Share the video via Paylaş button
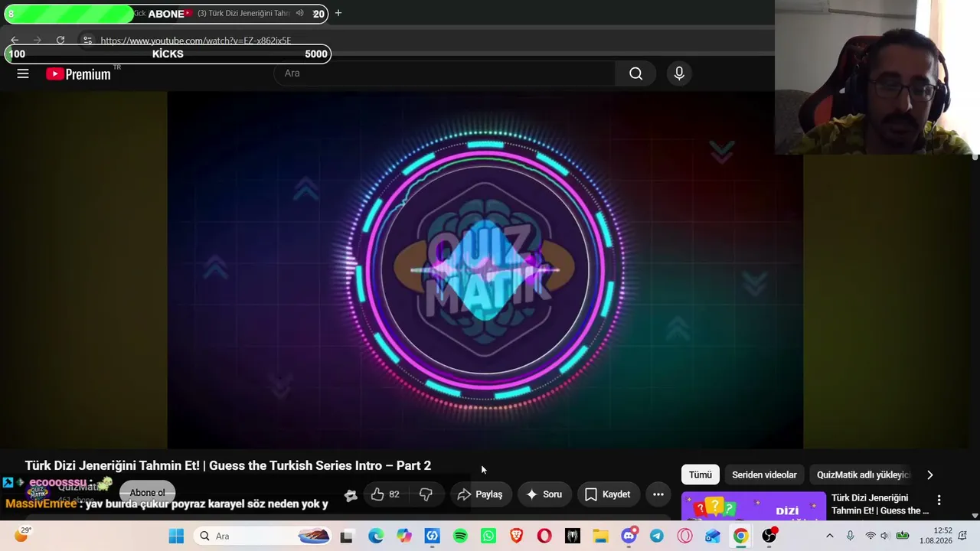The height and width of the screenshot is (551, 980). tap(480, 494)
